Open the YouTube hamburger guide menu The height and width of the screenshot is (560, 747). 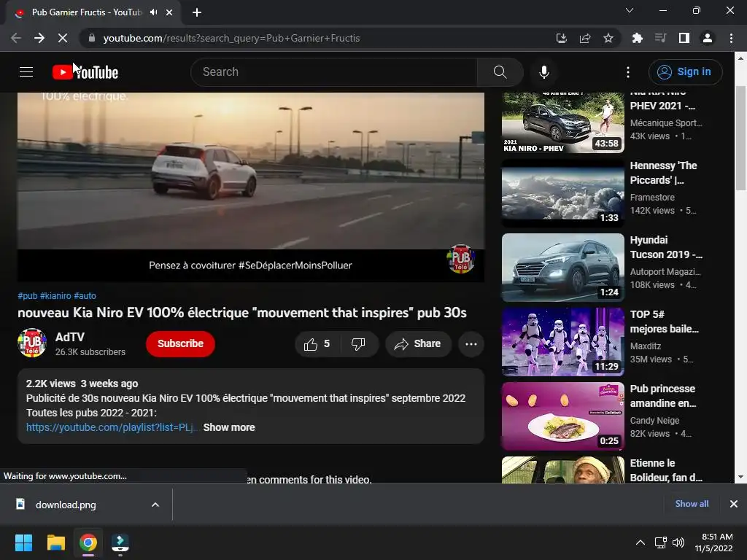pos(26,72)
